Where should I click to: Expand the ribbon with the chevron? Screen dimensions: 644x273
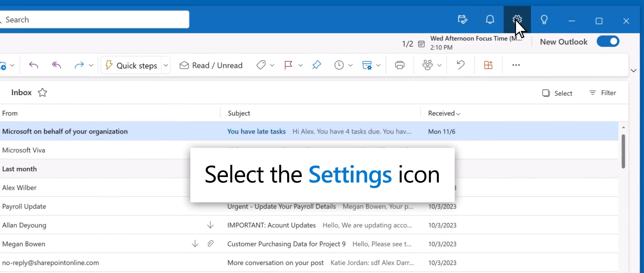(634, 71)
